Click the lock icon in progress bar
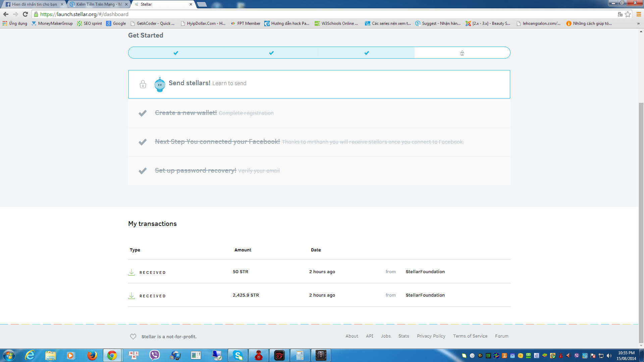 [462, 53]
